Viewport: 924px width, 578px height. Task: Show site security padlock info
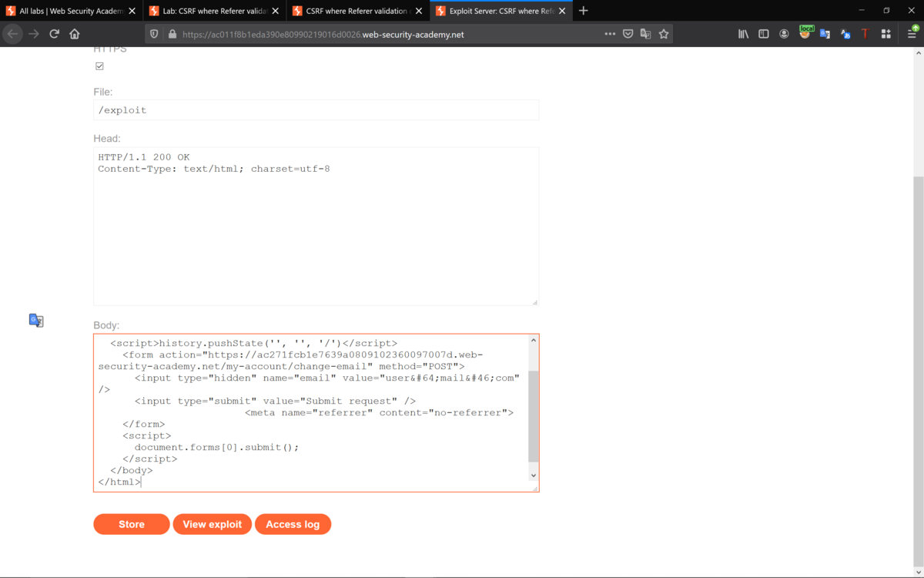pyautogui.click(x=172, y=34)
